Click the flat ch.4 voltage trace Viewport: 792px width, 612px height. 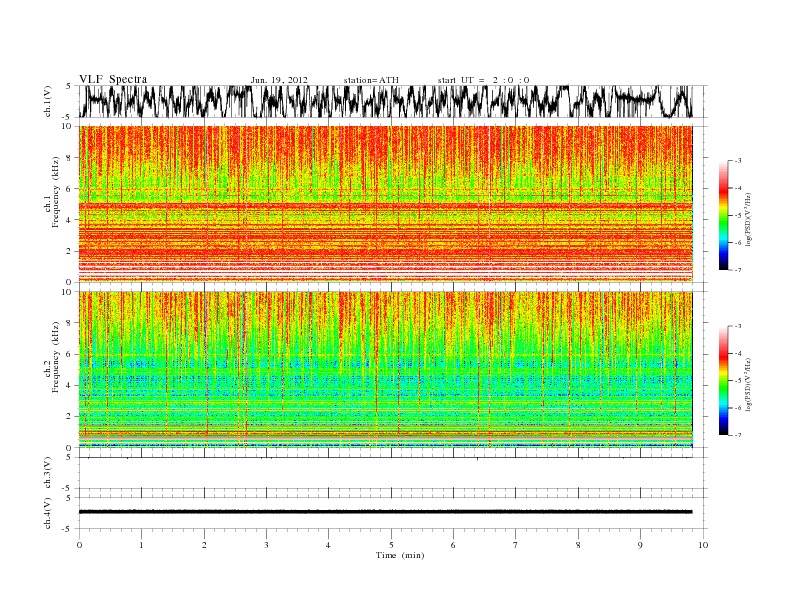click(x=385, y=512)
